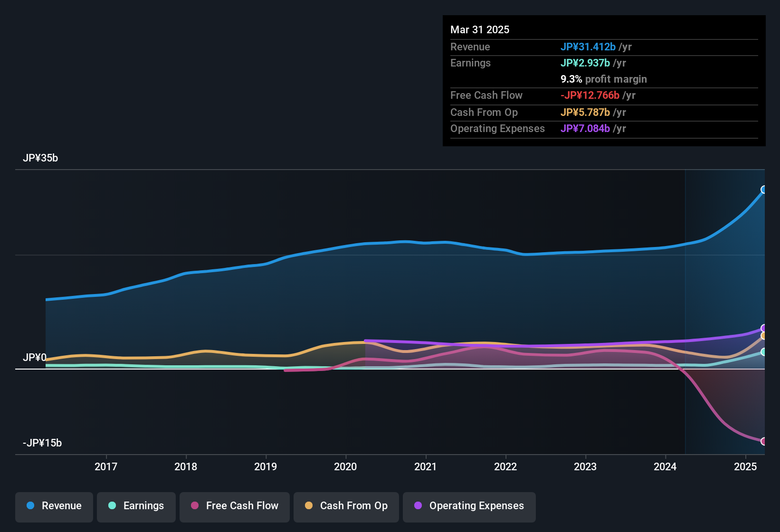Image resolution: width=780 pixels, height=532 pixels.
Task: Click the 2025 x-axis label
Action: [x=745, y=466]
